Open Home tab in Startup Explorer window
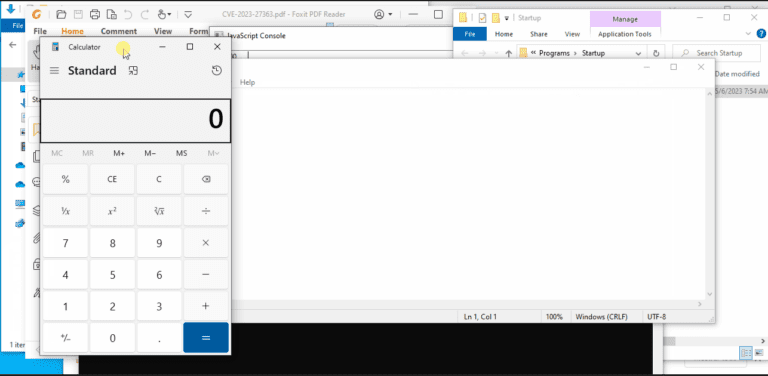 pos(504,34)
